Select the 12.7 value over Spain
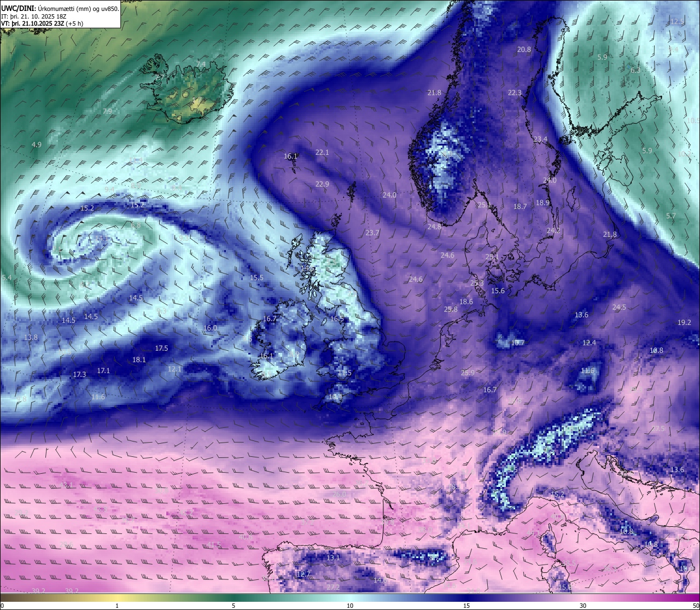Screen dimensions: 700x610 click(x=304, y=574)
